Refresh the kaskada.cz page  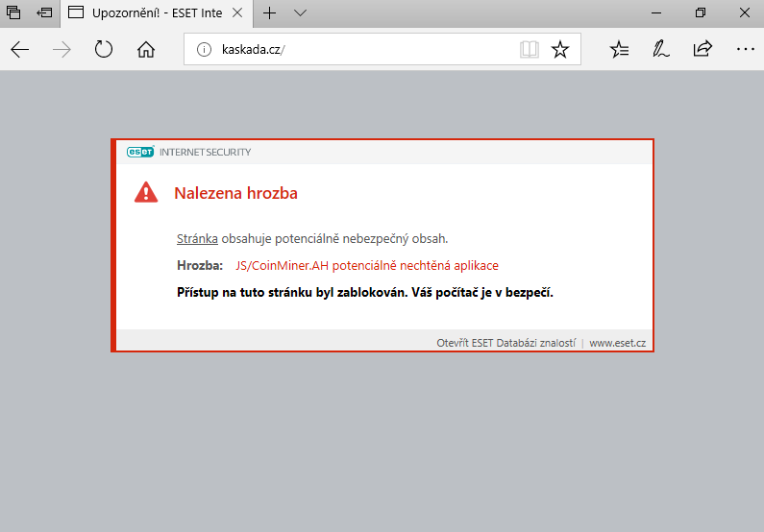pyautogui.click(x=104, y=49)
